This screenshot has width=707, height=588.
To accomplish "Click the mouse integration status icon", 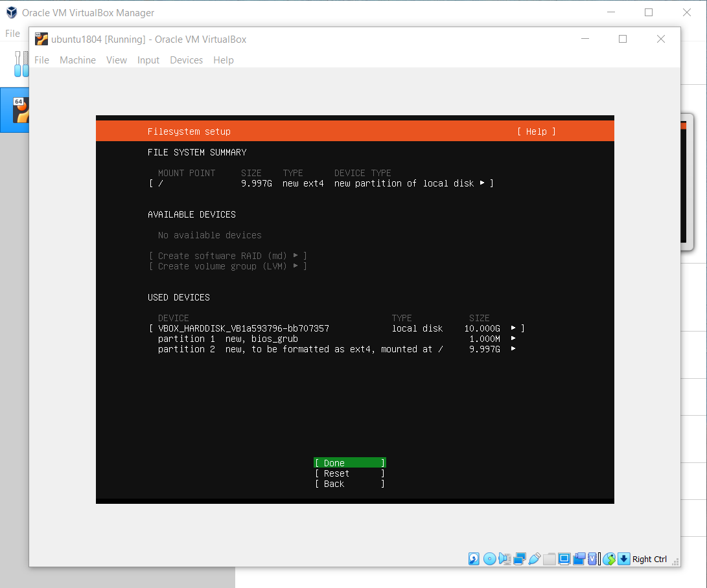I will (608, 559).
